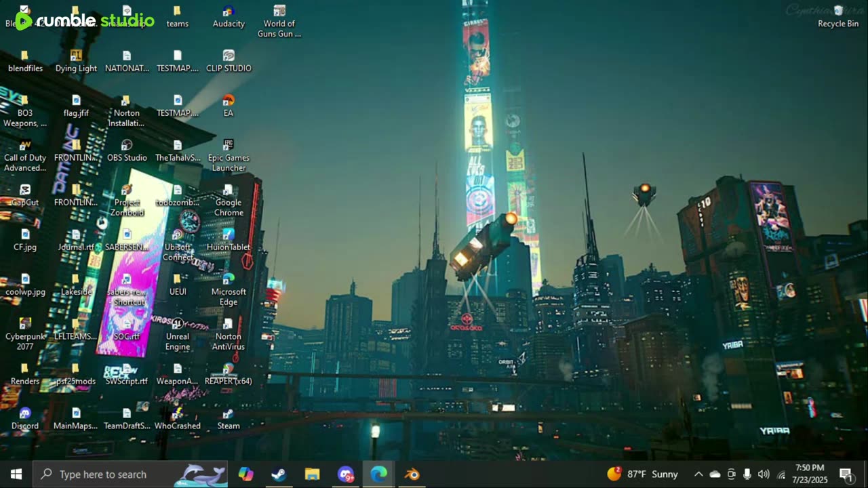Select the CF.jpg image file
868x488 pixels.
(25, 240)
